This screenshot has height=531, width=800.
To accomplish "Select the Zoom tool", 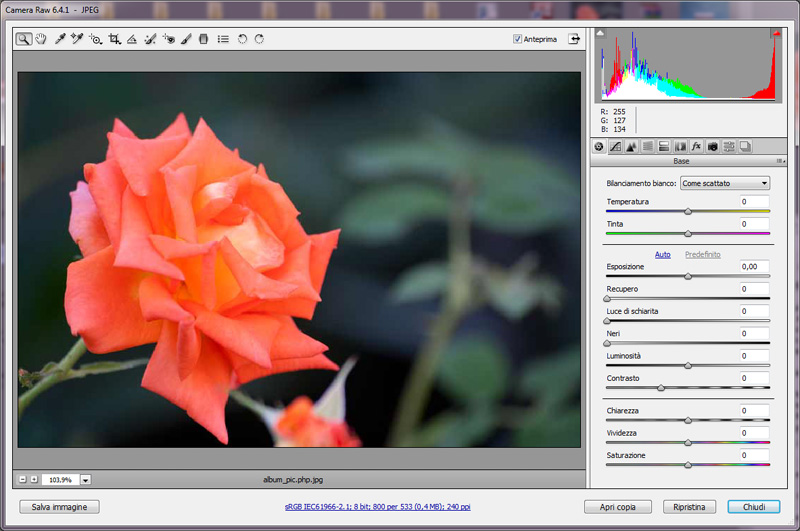I will click(23, 39).
